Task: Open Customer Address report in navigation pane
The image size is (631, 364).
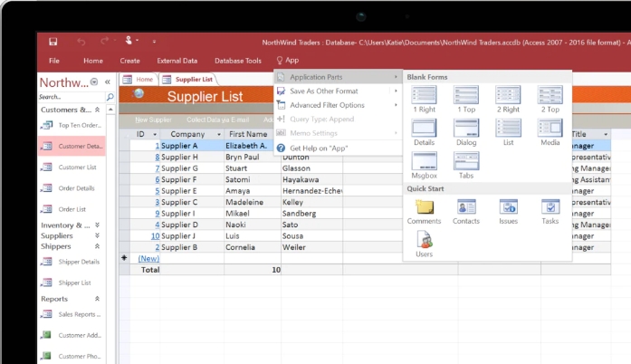Action: click(x=71, y=335)
